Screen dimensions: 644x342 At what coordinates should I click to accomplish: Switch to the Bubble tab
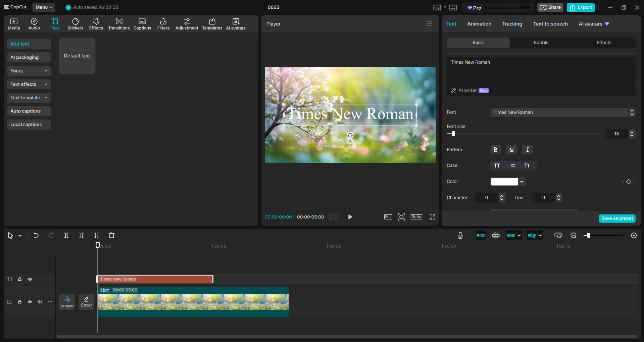tap(540, 42)
